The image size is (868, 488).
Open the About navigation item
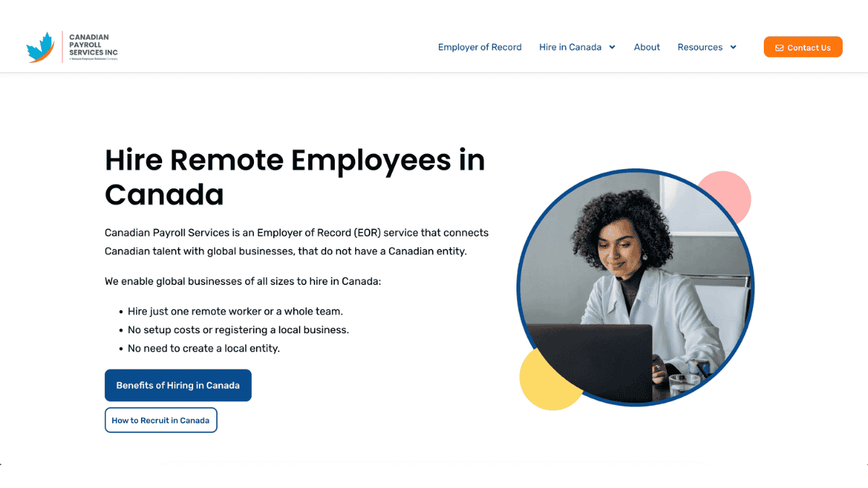647,47
